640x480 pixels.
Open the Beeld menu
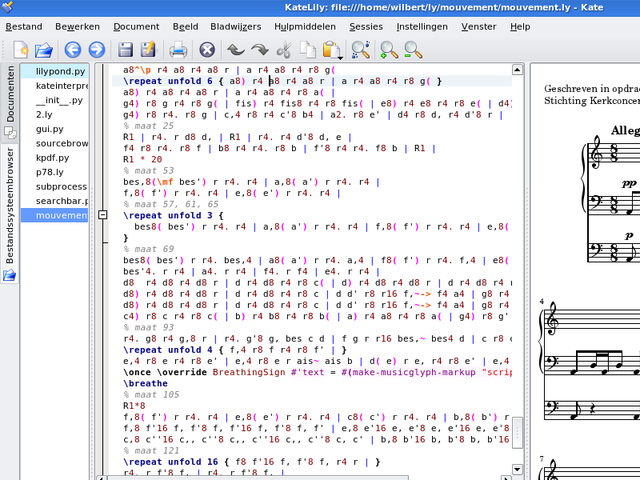(185, 27)
